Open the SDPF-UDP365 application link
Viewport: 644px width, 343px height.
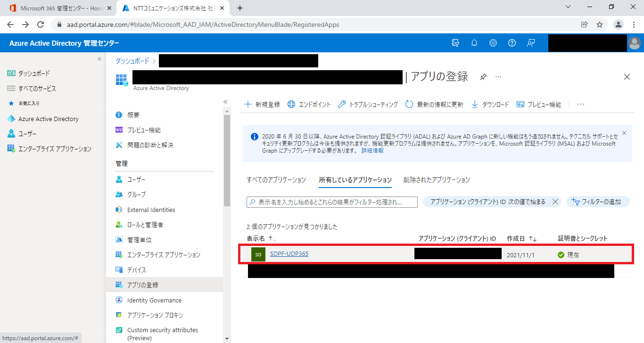click(x=289, y=254)
